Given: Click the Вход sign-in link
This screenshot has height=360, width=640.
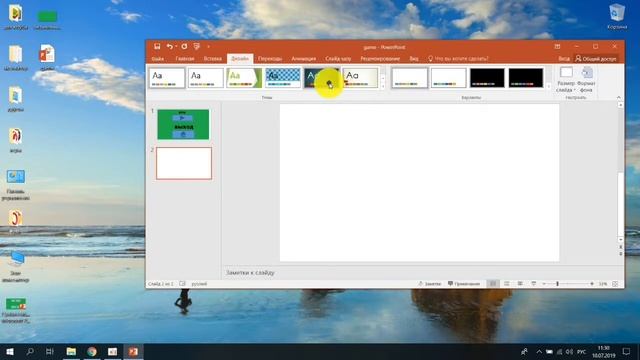Looking at the screenshot, I should (564, 59).
